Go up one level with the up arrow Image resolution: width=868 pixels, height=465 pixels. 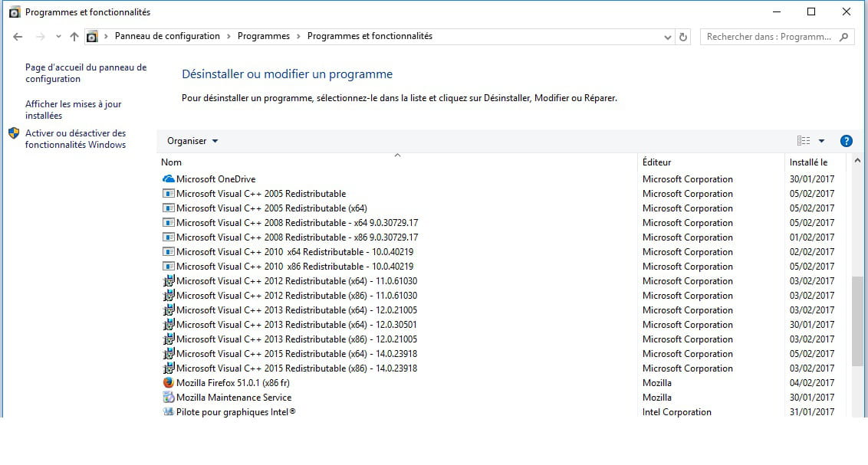[74, 37]
